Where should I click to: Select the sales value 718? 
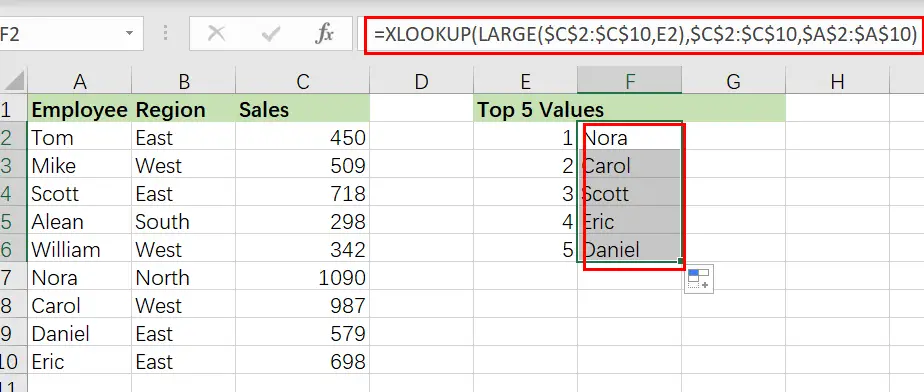pyautogui.click(x=303, y=193)
